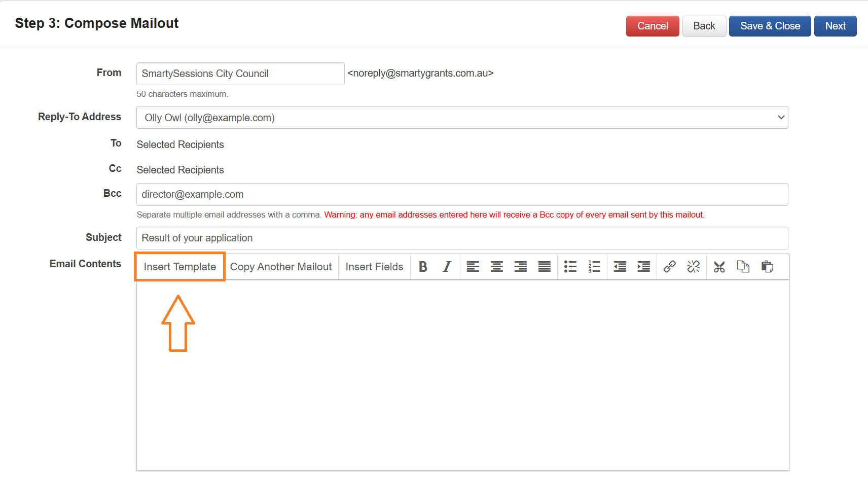Open the Reply-To Address dropdown

(462, 118)
